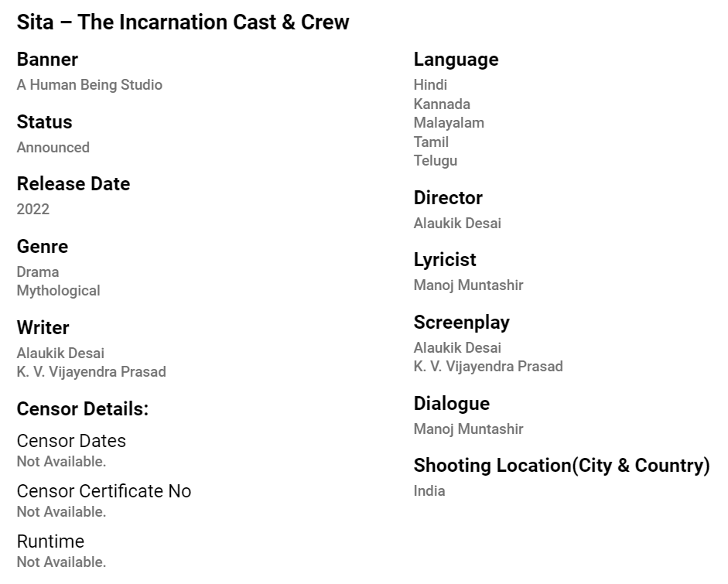Open Alaukik Desai under Director

(457, 223)
